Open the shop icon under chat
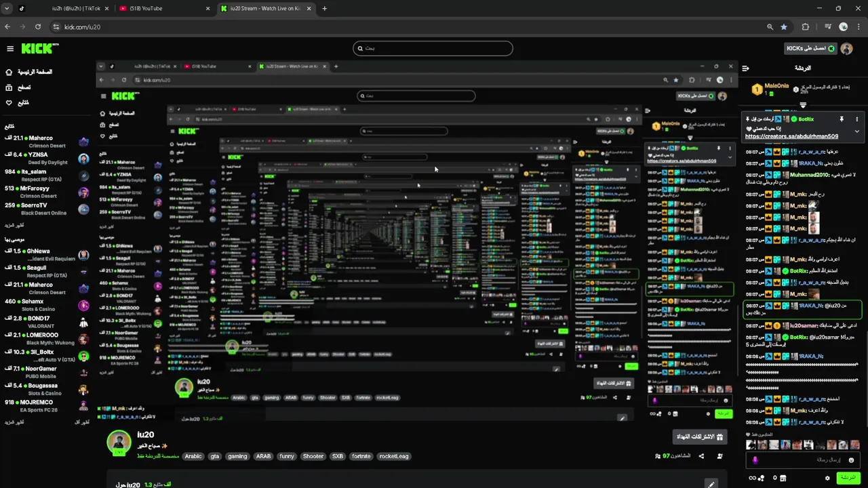The width and height of the screenshot is (868, 488). [x=783, y=478]
